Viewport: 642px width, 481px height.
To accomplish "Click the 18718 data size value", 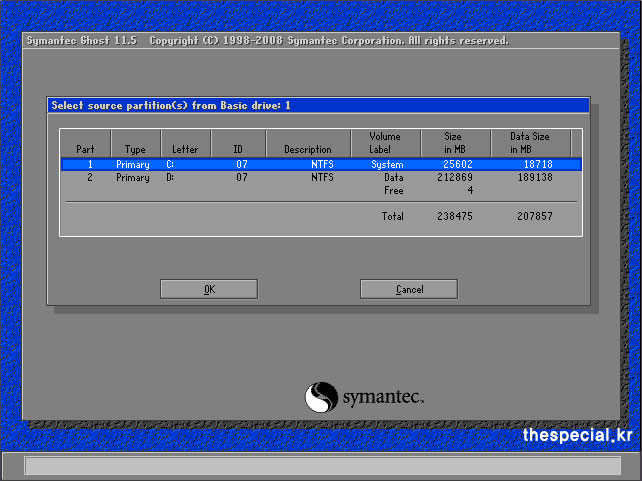I will pyautogui.click(x=538, y=165).
